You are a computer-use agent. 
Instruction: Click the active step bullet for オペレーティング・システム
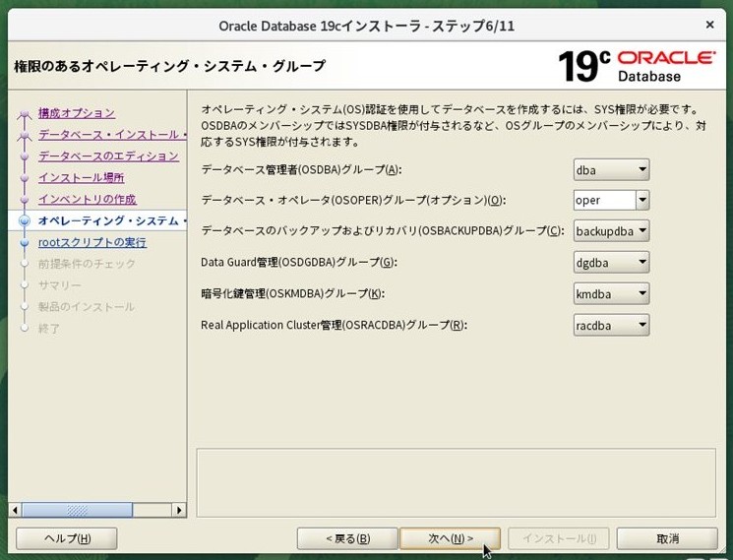[x=25, y=220]
